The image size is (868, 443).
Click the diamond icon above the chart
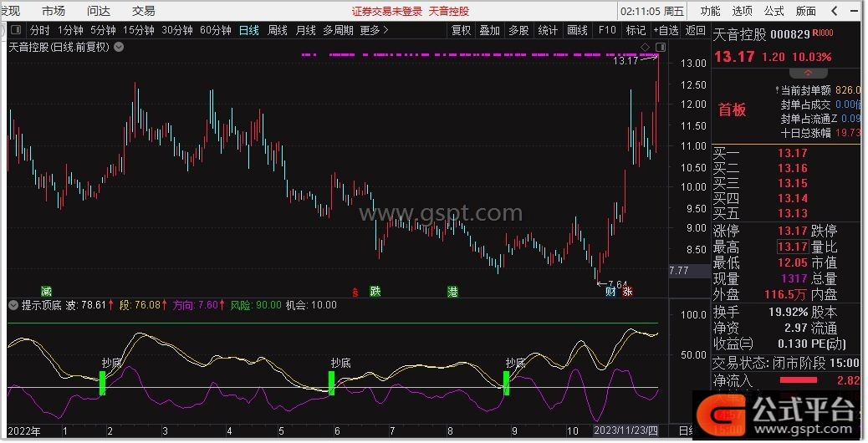click(645, 47)
